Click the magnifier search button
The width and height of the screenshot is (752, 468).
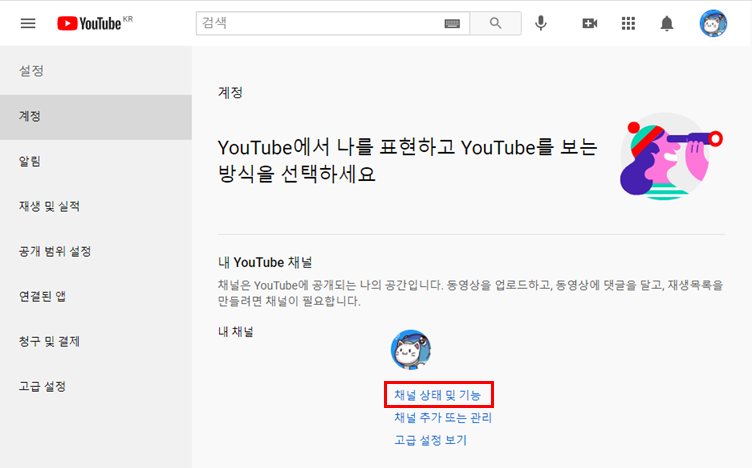(x=495, y=23)
